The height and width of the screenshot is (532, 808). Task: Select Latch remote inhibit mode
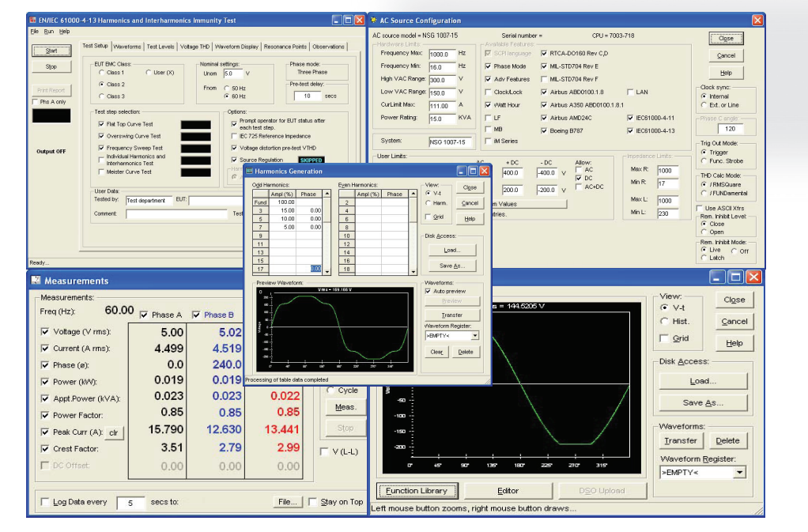(704, 258)
